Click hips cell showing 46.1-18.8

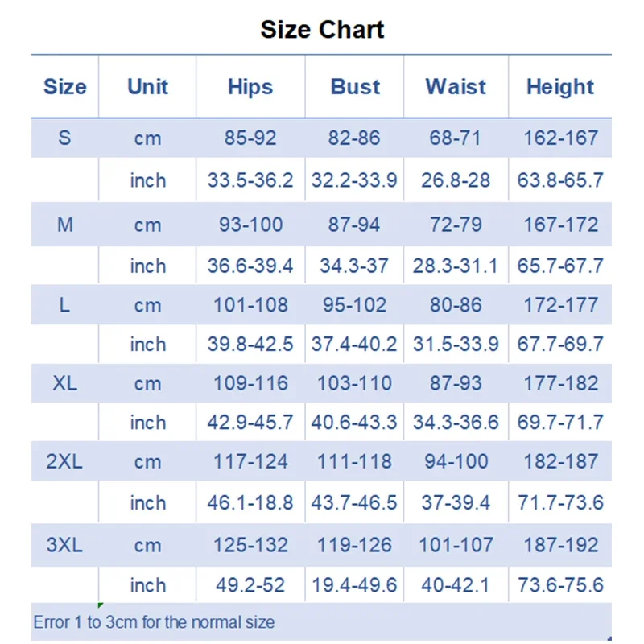(250, 503)
